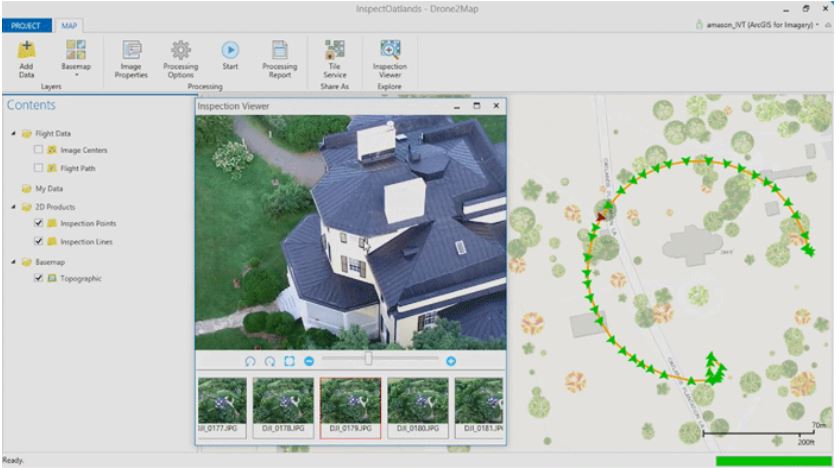The image size is (836, 468).
Task: Click the Image Centers layer icon
Action: pos(52,150)
